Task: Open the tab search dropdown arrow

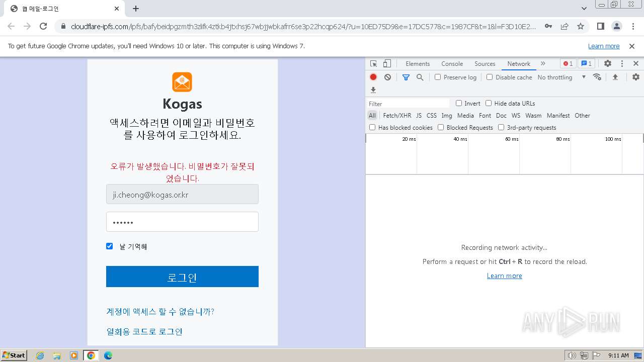Action: click(x=584, y=9)
